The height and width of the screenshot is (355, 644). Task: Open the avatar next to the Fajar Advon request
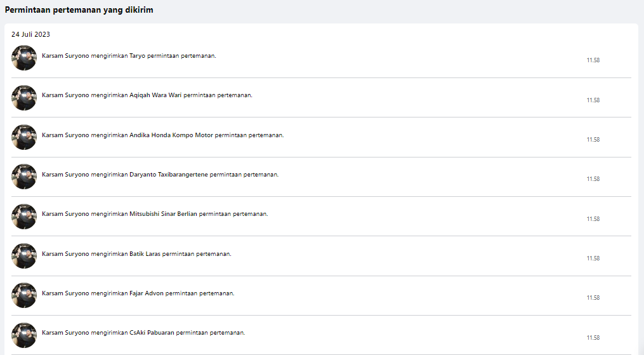(x=24, y=295)
